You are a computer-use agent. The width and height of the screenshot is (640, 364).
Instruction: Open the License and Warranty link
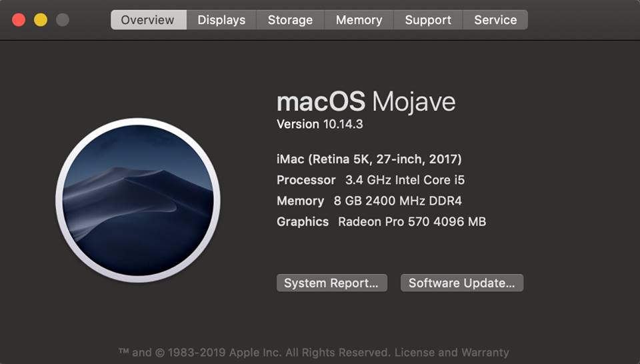tap(452, 352)
